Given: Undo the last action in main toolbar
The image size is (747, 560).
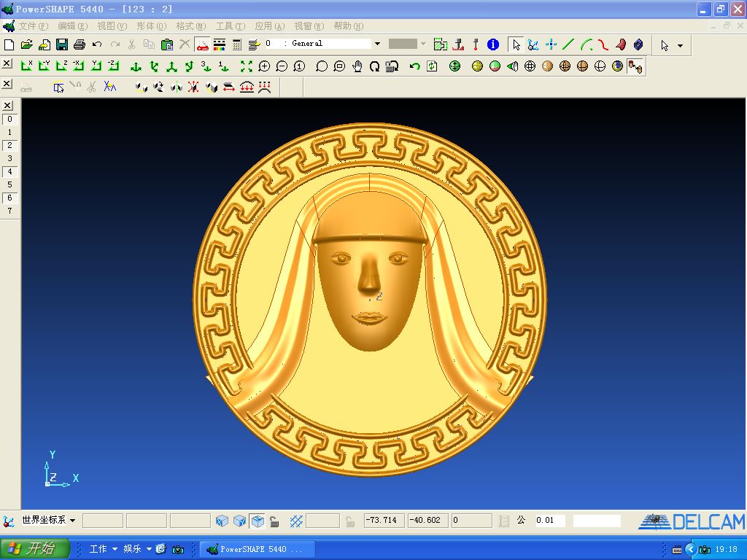Looking at the screenshot, I should coord(97,44).
